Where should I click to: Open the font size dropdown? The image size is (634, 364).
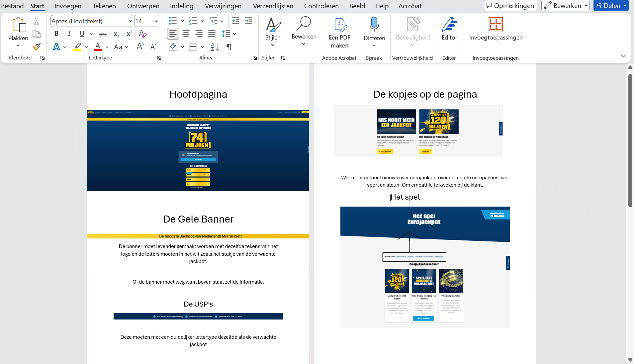(156, 21)
